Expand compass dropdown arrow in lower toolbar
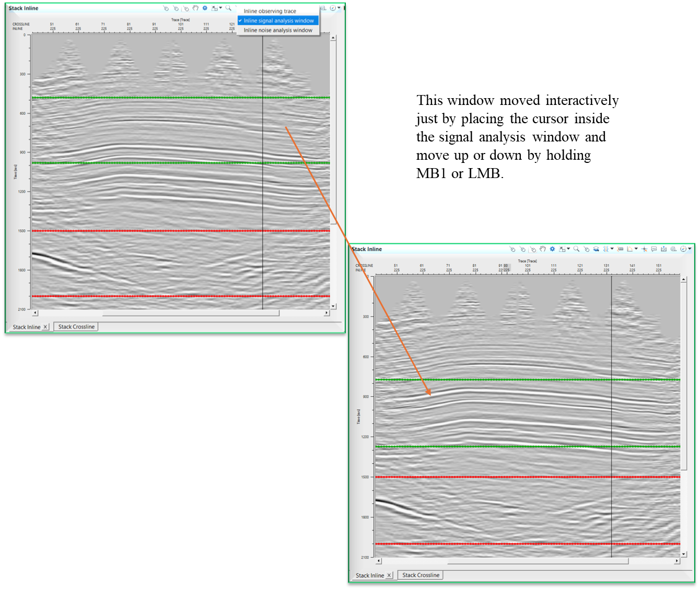The height and width of the screenshot is (590, 700). point(690,249)
